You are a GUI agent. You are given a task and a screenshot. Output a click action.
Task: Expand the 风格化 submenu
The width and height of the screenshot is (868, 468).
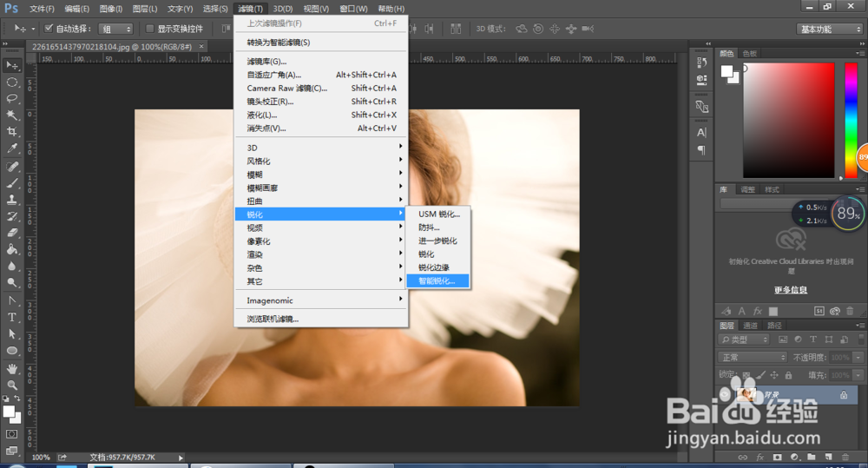coord(321,161)
